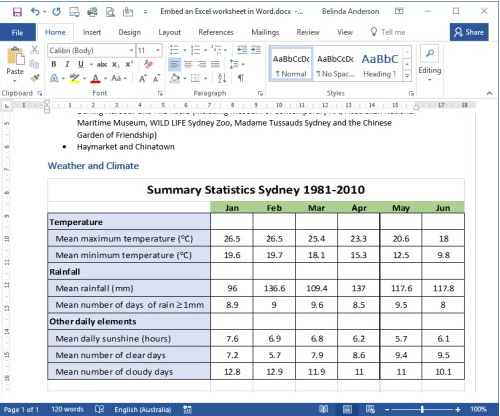Click the Save icon in quick access toolbar
Viewport: 500px width, 416px height.
point(17,12)
